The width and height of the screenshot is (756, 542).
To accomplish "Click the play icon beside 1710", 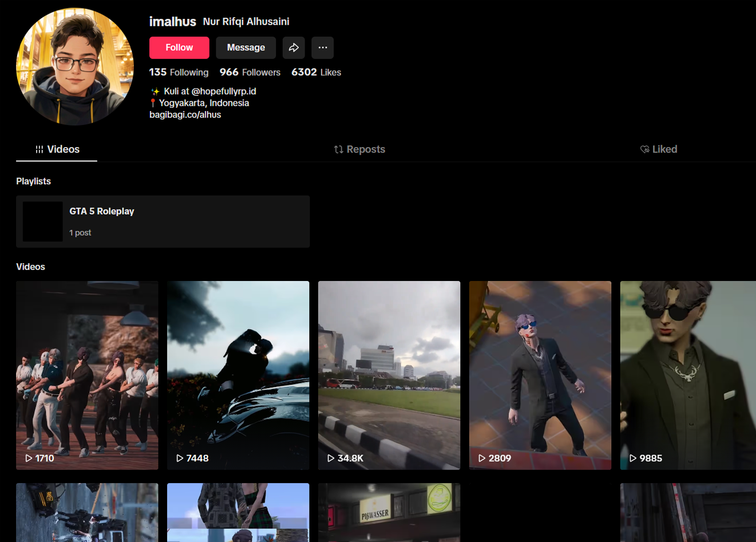I will 29,458.
